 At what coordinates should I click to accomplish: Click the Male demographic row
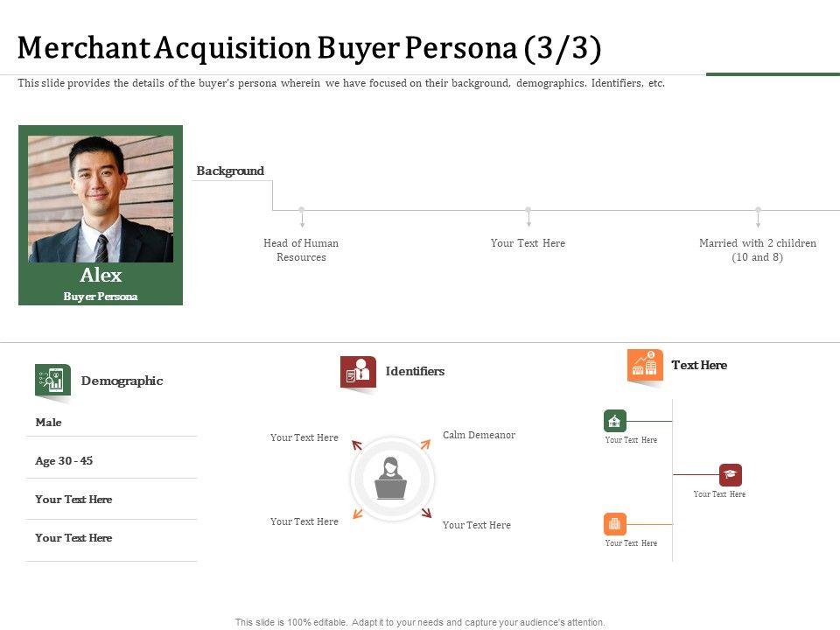pyautogui.click(x=49, y=423)
